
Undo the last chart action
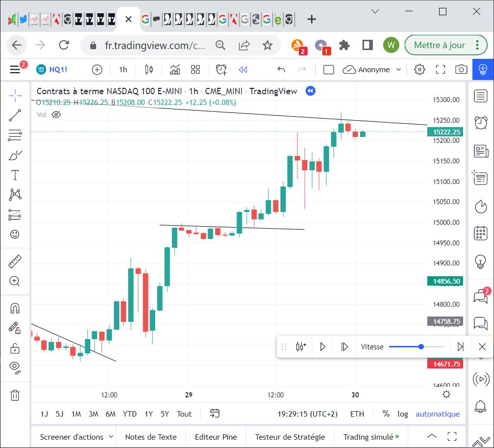pyautogui.click(x=282, y=70)
